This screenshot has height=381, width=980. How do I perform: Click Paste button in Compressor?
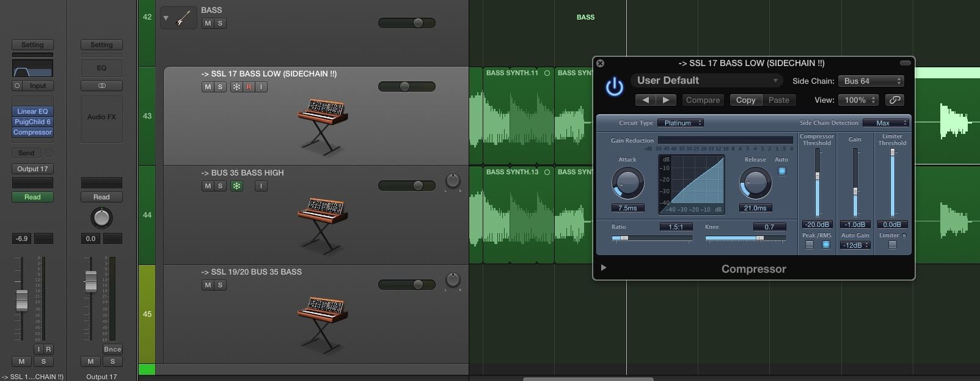pyautogui.click(x=778, y=100)
